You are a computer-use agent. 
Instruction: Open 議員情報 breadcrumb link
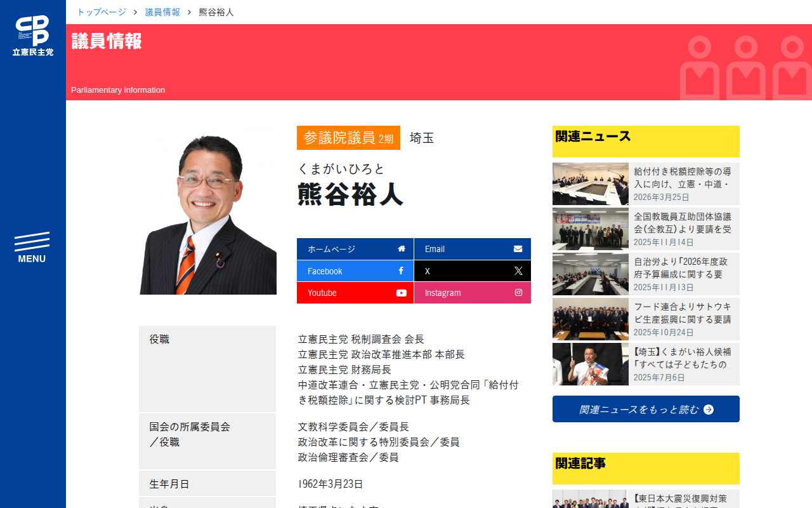point(162,12)
